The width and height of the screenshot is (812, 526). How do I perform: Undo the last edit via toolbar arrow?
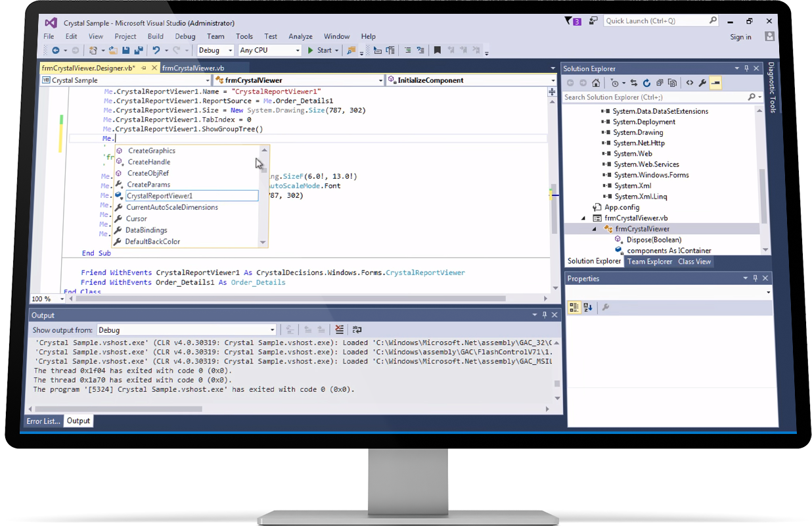click(x=156, y=51)
